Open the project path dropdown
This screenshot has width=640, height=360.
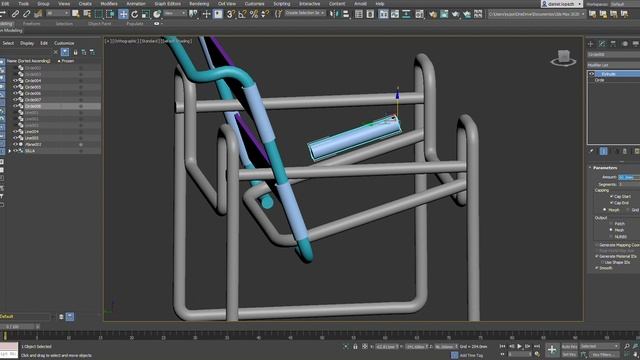(537, 14)
